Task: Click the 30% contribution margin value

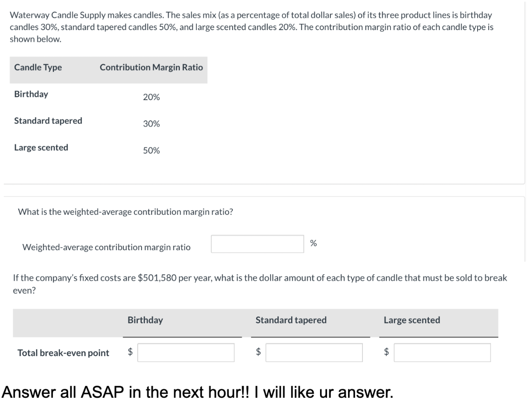Action: pyautogui.click(x=151, y=124)
